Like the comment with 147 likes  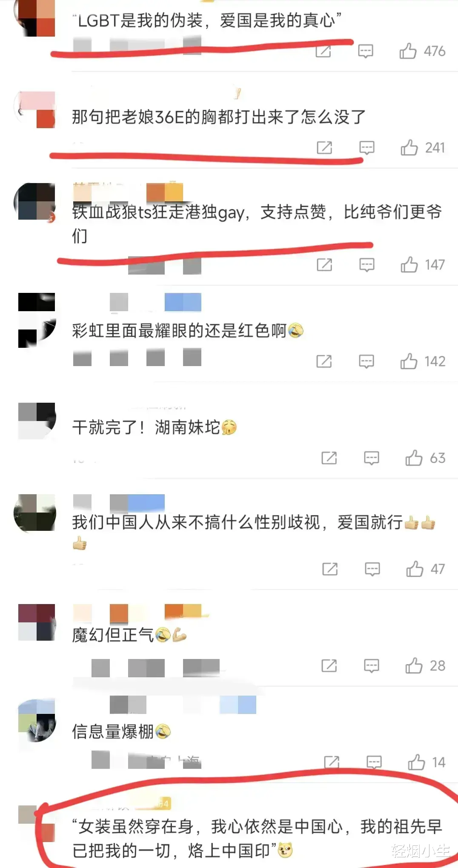[x=409, y=265]
